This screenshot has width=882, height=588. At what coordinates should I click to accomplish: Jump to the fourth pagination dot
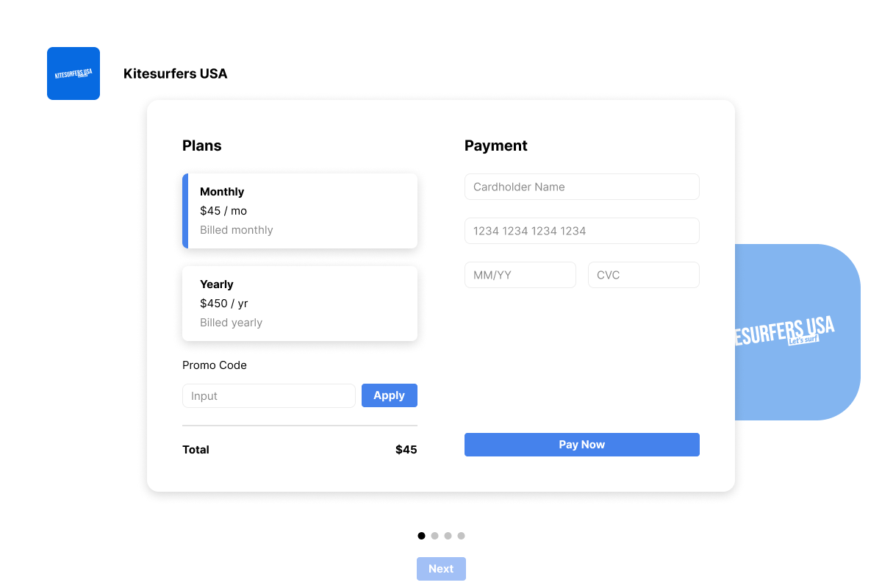[x=461, y=536]
